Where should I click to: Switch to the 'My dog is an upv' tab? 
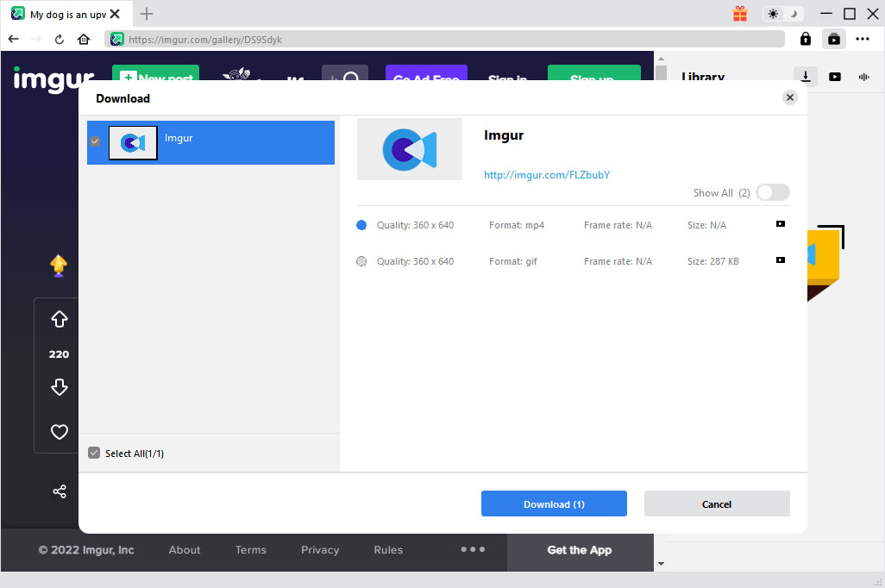click(x=65, y=14)
